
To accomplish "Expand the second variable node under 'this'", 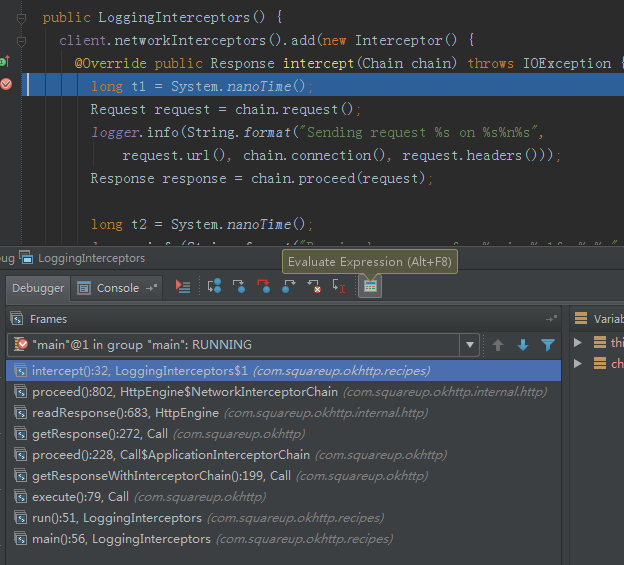I will point(577,364).
